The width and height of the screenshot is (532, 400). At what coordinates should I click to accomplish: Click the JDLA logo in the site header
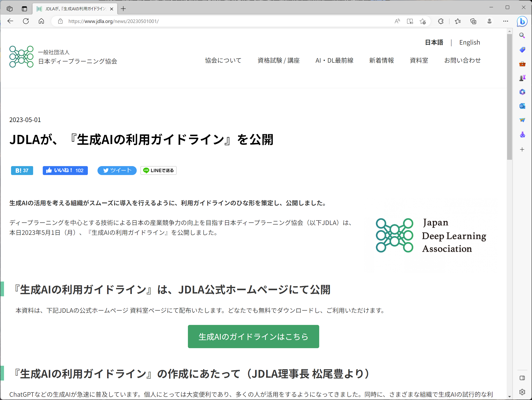(x=63, y=57)
